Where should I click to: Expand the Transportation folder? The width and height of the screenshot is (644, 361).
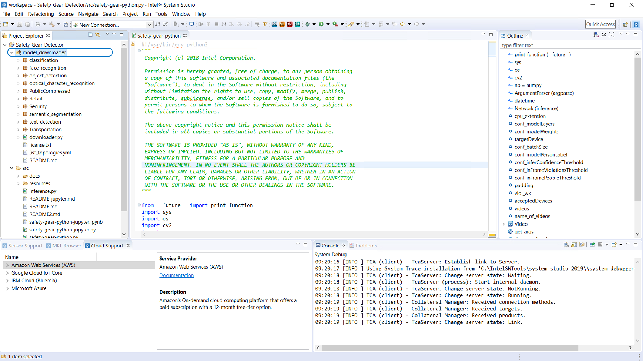tap(19, 130)
